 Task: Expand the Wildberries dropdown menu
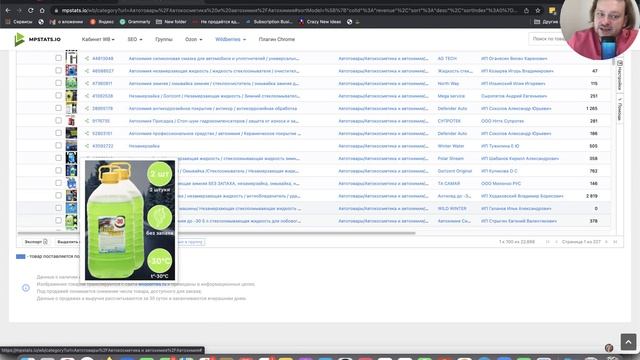click(230, 39)
